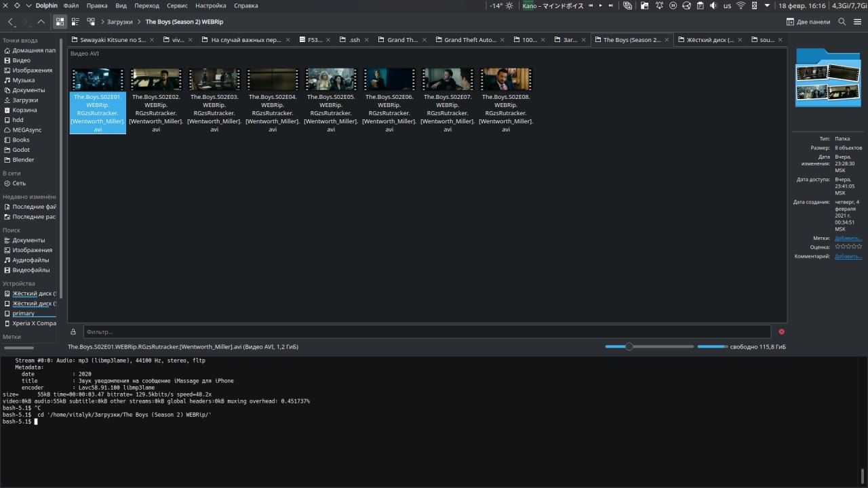This screenshot has width=868, height=488.
Task: Open window menu arrow beside Dolphin title
Action: click(x=28, y=5)
